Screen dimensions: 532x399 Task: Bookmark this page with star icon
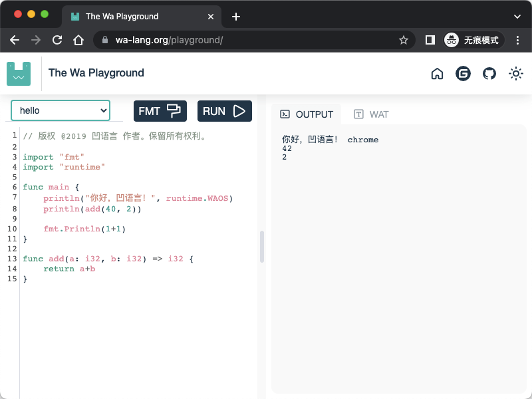[403, 40]
